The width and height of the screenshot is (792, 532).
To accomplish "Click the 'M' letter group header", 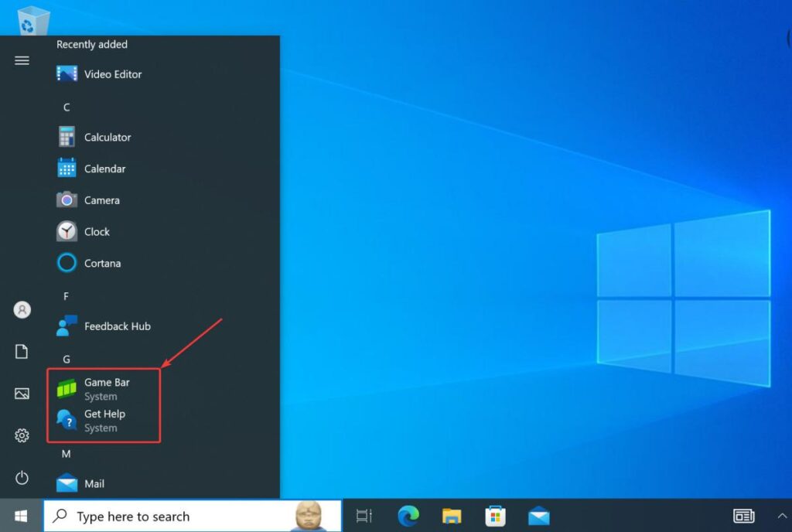I will click(67, 454).
